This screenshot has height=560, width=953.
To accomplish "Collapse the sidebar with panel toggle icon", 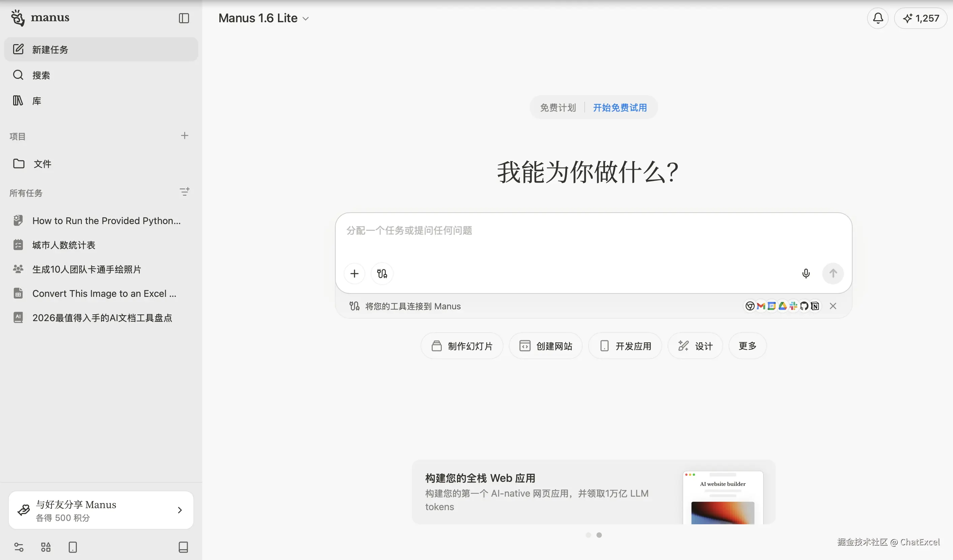I will [184, 18].
